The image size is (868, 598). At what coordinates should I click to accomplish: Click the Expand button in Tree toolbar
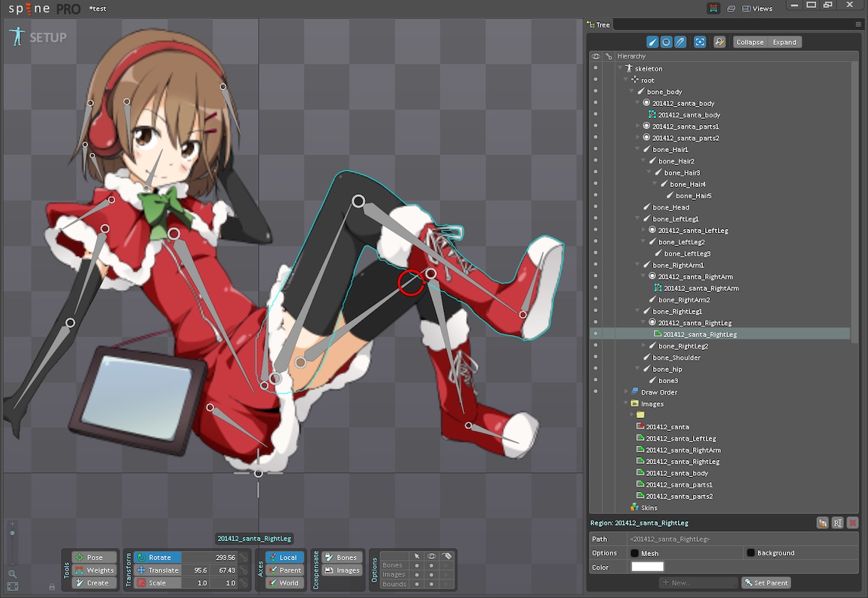pos(785,42)
